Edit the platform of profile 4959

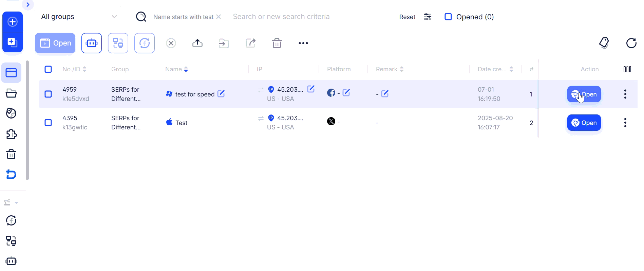click(x=346, y=93)
